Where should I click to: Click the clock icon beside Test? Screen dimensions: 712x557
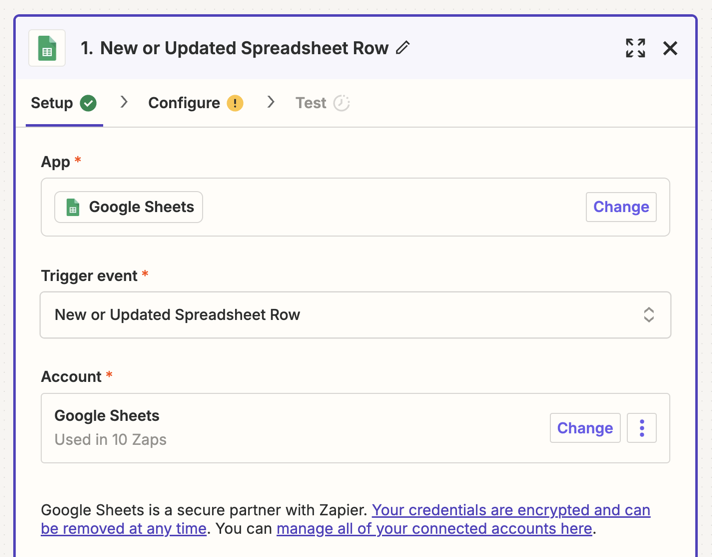(342, 103)
